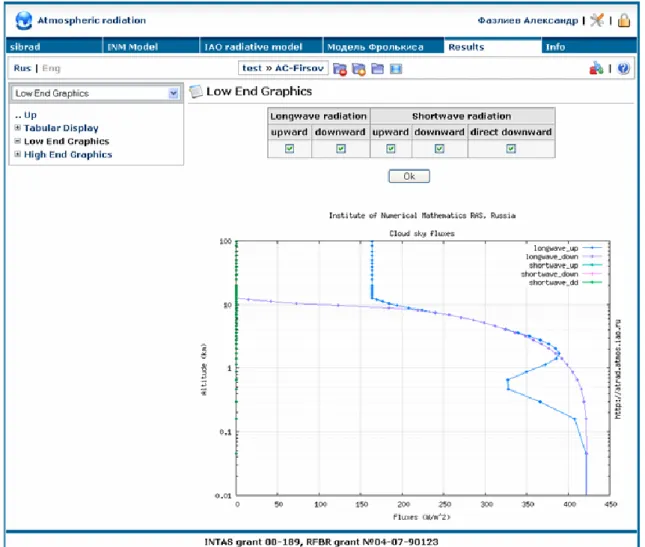Click the blue save disk icon
Viewport: 645px width, 547px height.
point(396,69)
